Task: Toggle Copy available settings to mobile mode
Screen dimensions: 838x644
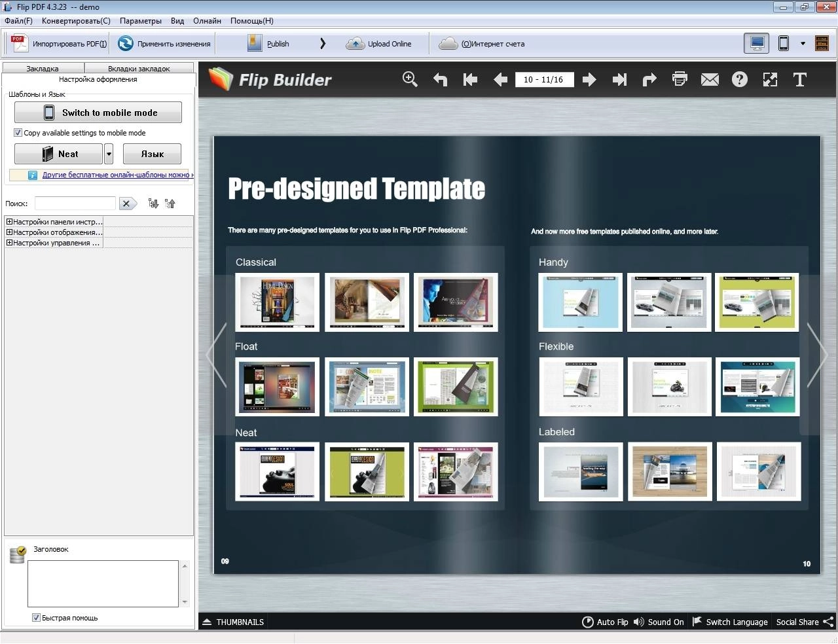Action: click(18, 133)
